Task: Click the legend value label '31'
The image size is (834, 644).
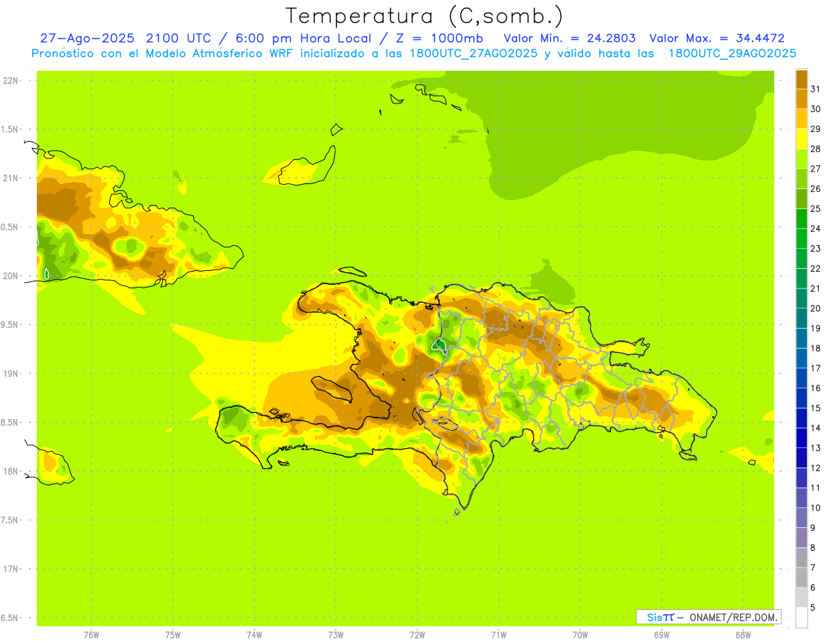Action: [815, 89]
